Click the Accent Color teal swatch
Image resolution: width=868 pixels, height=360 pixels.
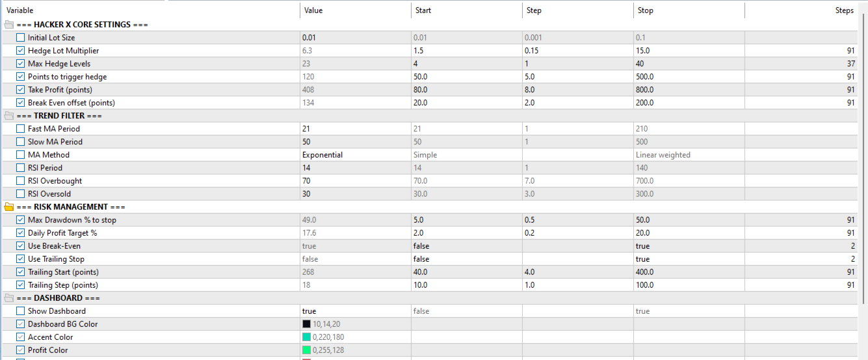[x=306, y=337]
